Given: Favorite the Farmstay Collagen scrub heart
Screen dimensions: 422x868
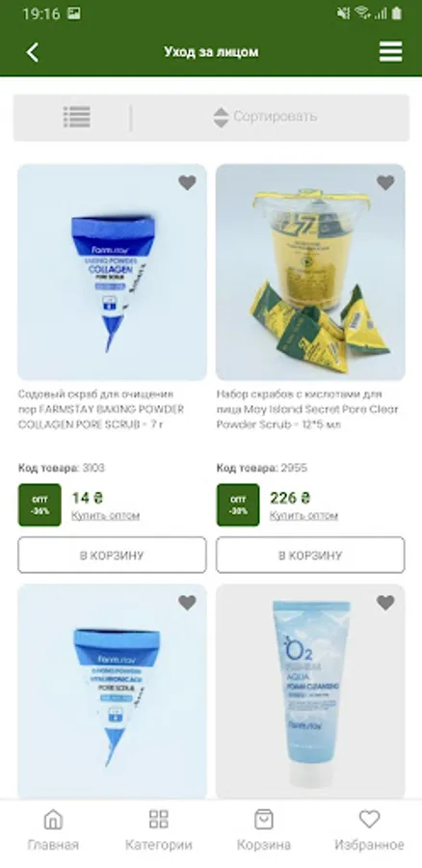Looking at the screenshot, I should 187,182.
